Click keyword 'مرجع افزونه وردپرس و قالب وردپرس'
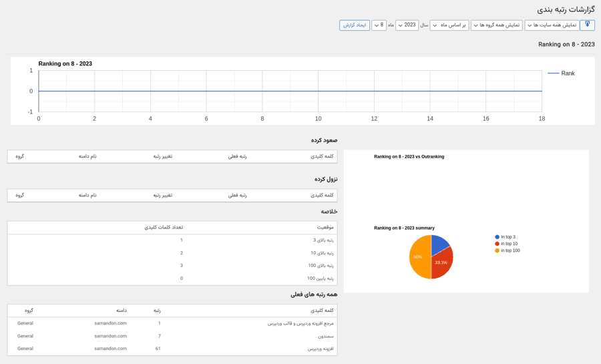Image resolution: width=601 pixels, height=364 pixels. click(300, 323)
